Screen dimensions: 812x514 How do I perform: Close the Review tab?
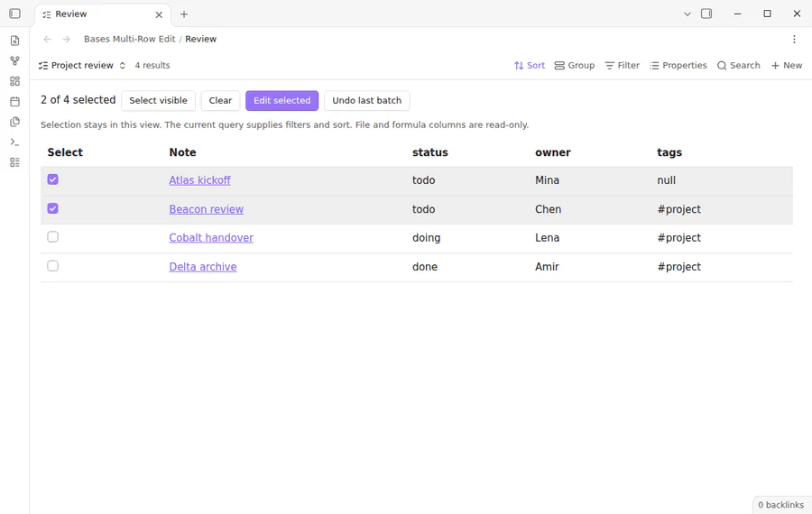click(159, 14)
